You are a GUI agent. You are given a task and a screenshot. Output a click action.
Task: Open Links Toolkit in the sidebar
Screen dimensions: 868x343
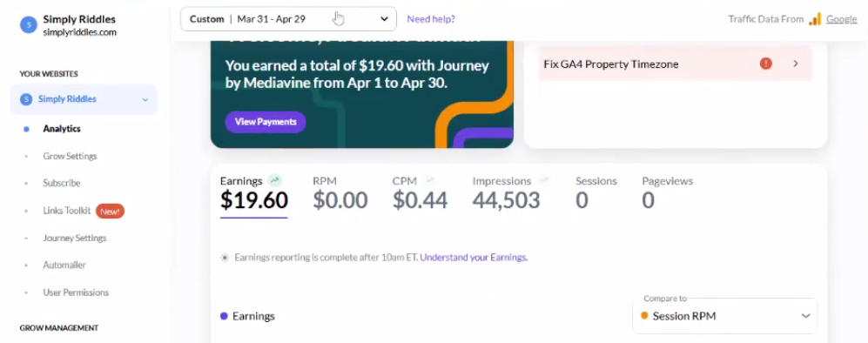tap(66, 211)
